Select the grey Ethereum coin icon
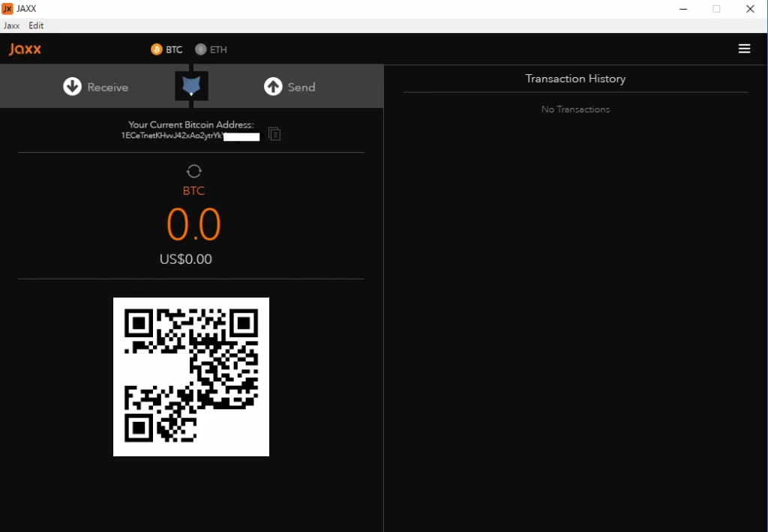The image size is (768, 532). click(x=200, y=49)
